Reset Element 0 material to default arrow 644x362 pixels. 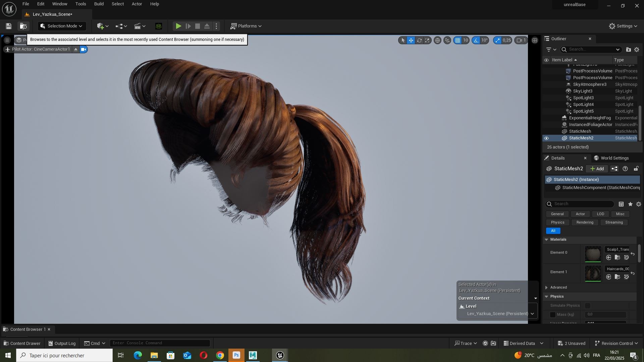point(633,254)
